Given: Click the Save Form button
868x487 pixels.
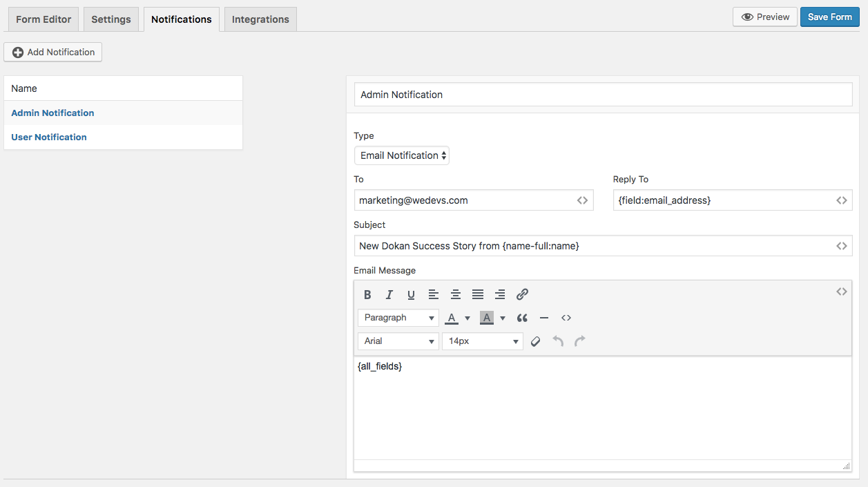Looking at the screenshot, I should [x=830, y=17].
